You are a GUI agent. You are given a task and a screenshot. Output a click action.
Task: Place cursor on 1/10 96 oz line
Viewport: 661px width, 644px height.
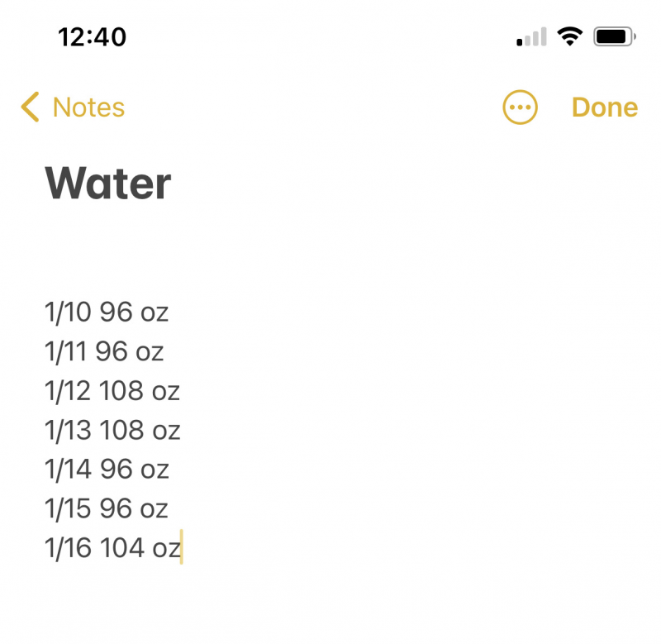(x=107, y=312)
